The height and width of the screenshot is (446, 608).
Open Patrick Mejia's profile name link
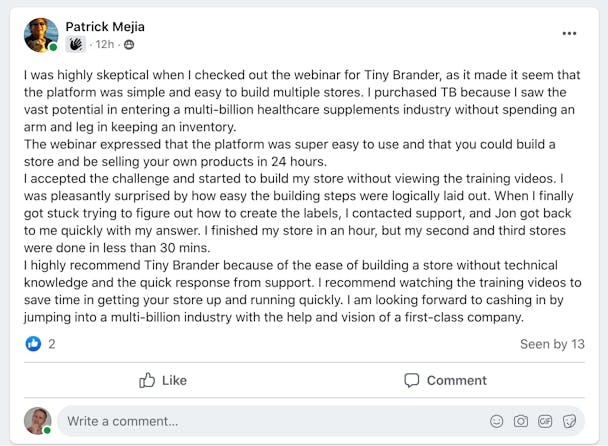pyautogui.click(x=106, y=26)
